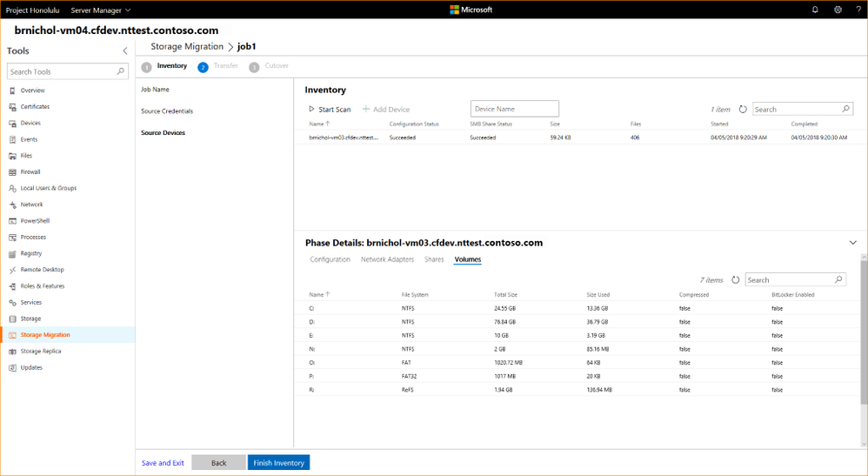Click search magnifier in Volumes search
Image resolution: width=868 pixels, height=476 pixels.
tap(838, 280)
